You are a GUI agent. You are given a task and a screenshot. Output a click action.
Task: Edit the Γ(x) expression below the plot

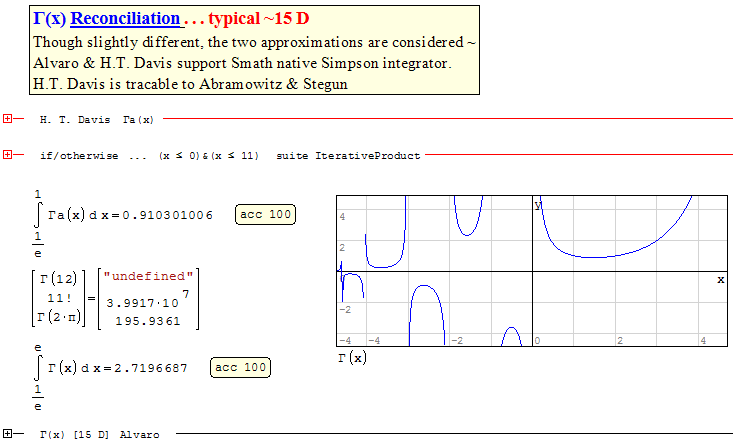351,357
